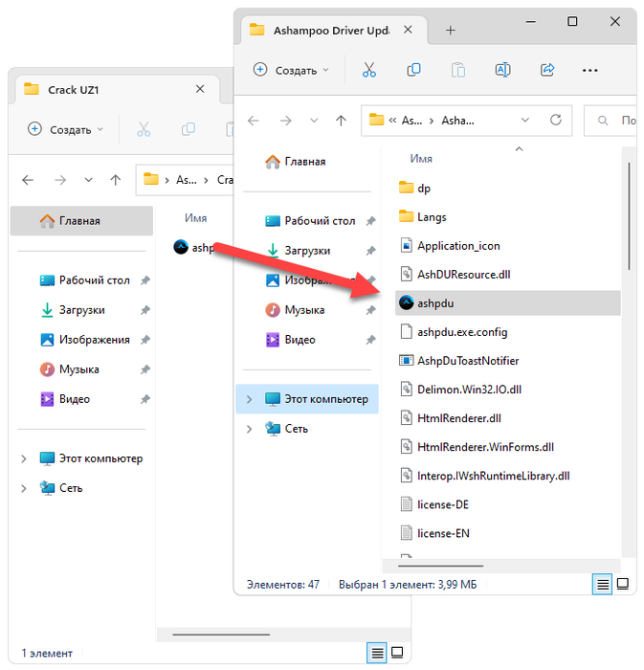Refresh the Ashampoo Driver folder view
The image size is (644, 670).
(556, 120)
